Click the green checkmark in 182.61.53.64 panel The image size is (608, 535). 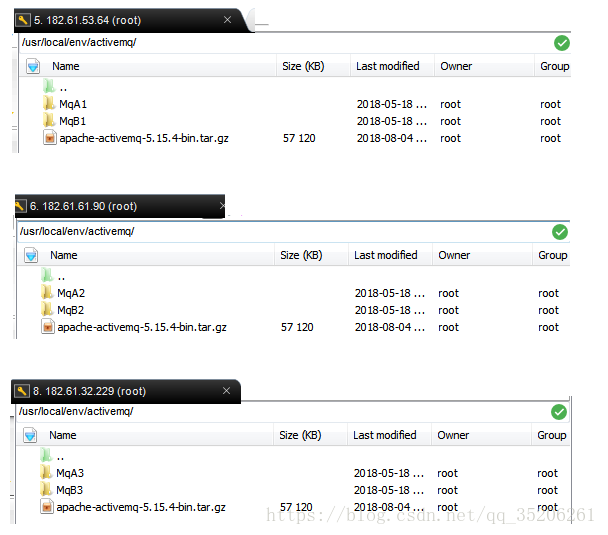(x=562, y=43)
